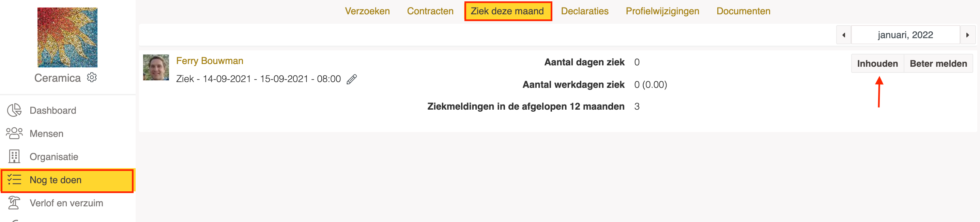The image size is (980, 222).
Task: Go to previous month with left arrow
Action: point(843,35)
